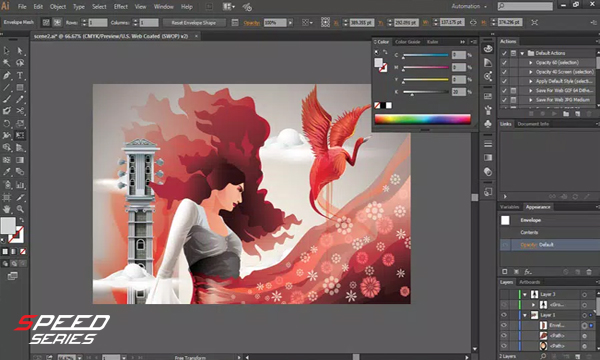Image resolution: width=600 pixels, height=360 pixels.
Task: Show the Group sublayer under Layer 3
Action: (x=504, y=305)
